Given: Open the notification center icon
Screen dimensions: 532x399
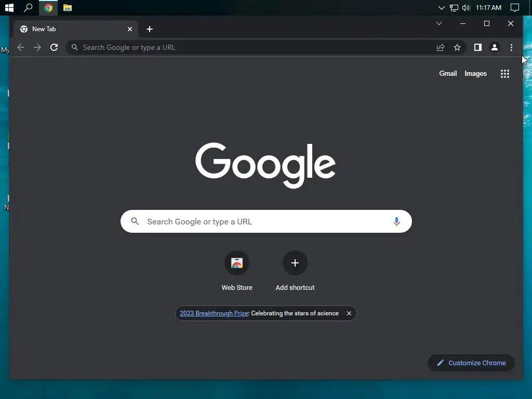Looking at the screenshot, I should pos(515,8).
